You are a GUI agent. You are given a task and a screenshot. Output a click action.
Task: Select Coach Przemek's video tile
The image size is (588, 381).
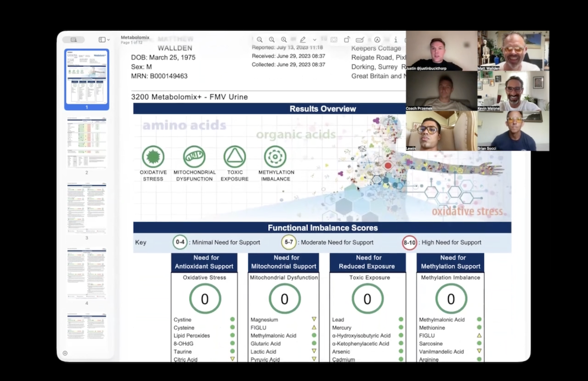[x=441, y=91]
